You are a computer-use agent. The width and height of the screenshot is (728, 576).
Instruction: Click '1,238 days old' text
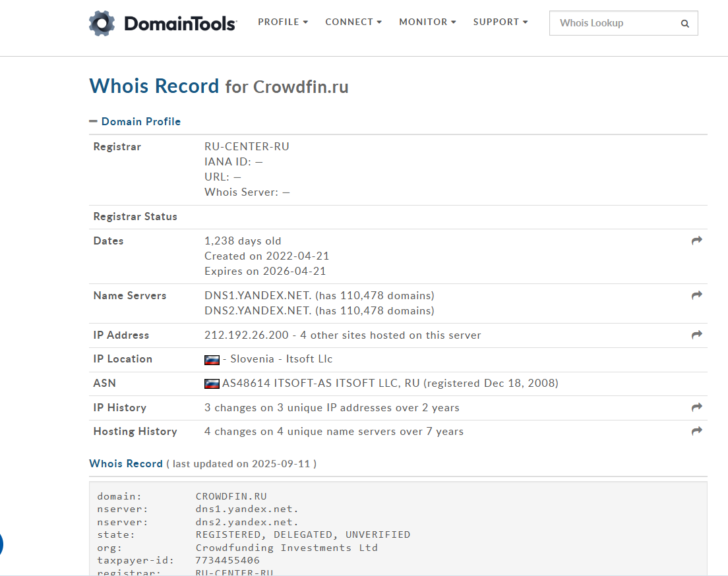click(x=243, y=241)
